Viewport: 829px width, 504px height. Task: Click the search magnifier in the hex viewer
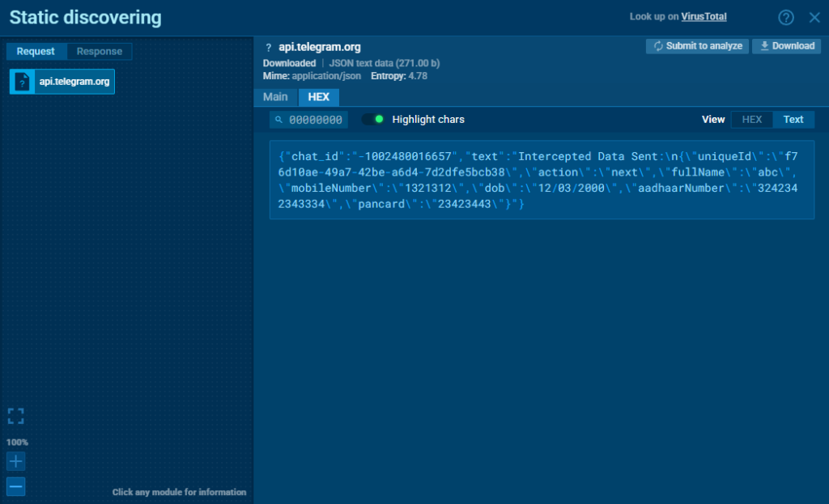278,119
